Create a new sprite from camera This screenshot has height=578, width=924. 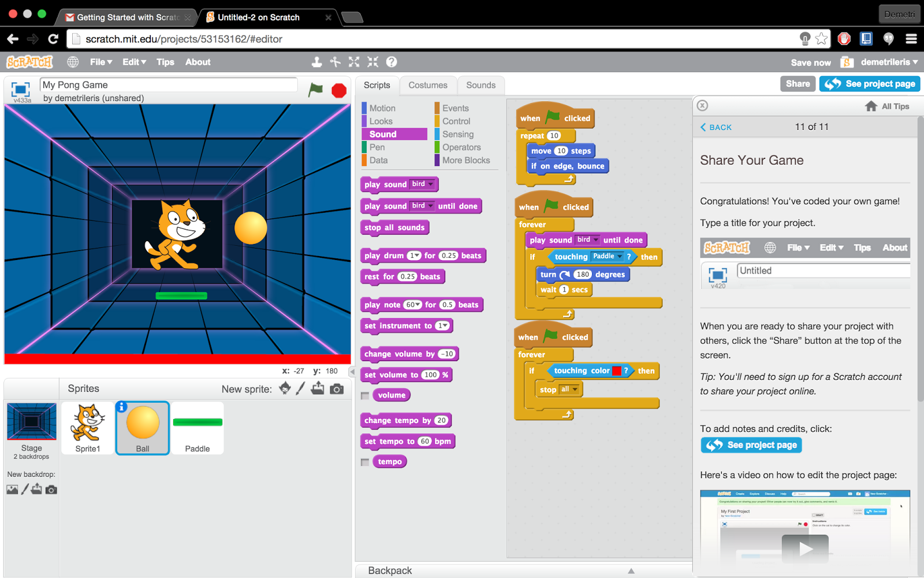[337, 389]
